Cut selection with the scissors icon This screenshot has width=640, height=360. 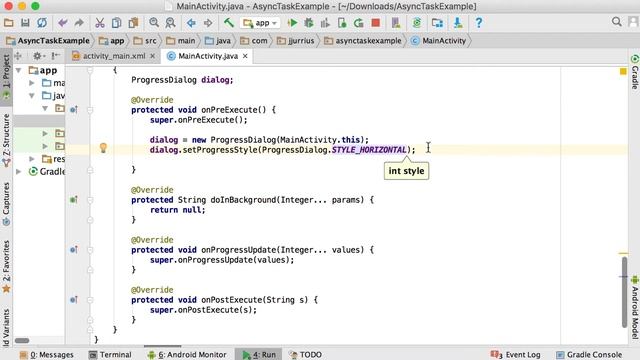100,23
